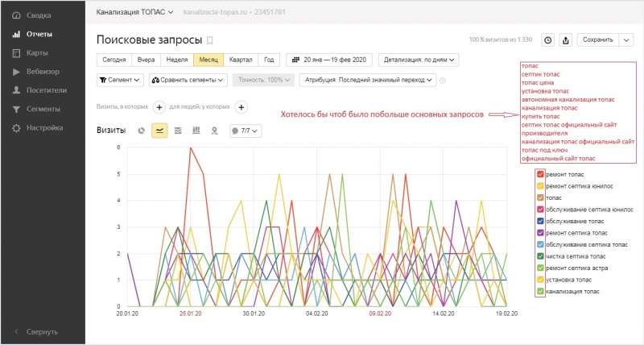Select the map view icon
644x345 pixels.
214,130
